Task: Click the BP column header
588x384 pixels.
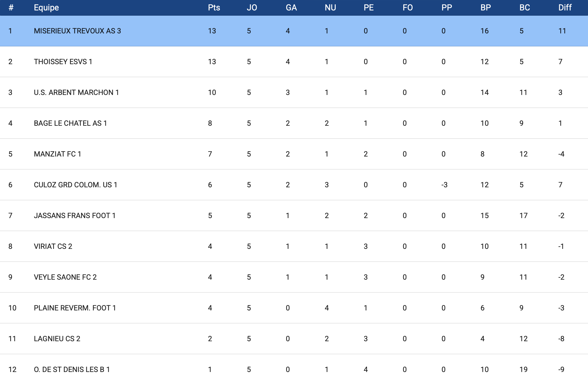Action: (x=486, y=8)
